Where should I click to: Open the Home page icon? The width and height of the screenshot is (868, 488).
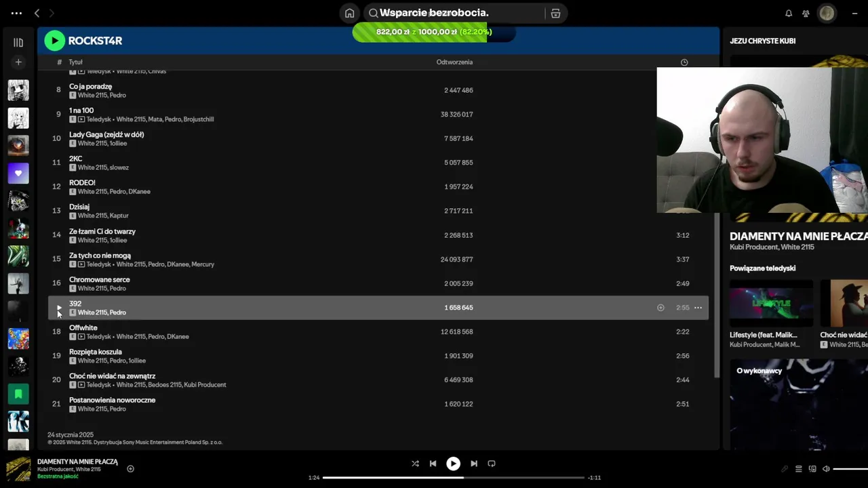[349, 13]
